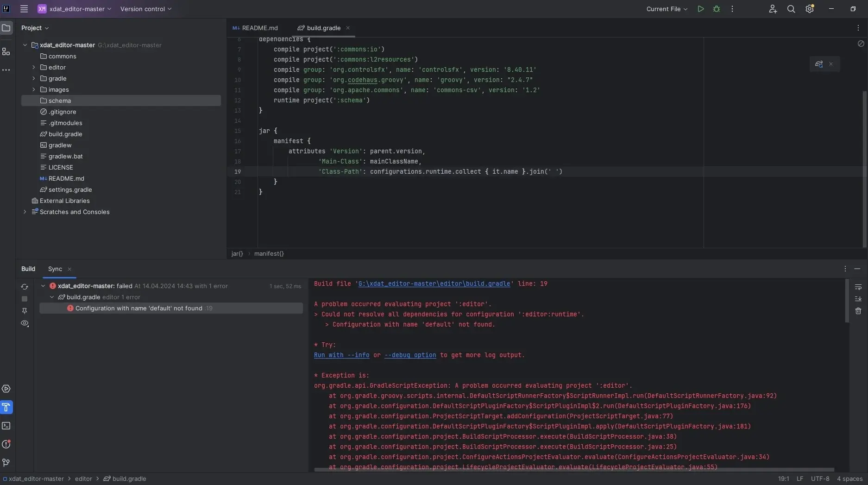Start debugging with the bug icon
The height and width of the screenshot is (485, 868).
click(717, 9)
